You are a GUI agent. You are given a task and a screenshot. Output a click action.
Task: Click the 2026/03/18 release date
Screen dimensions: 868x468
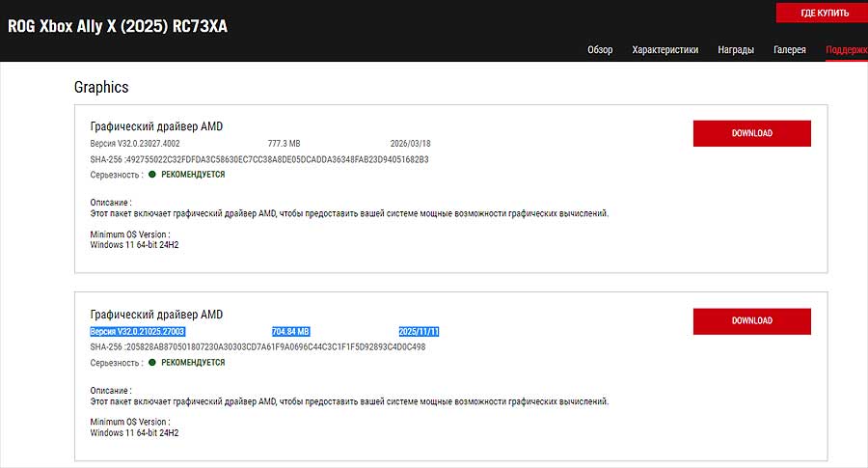pyautogui.click(x=410, y=144)
